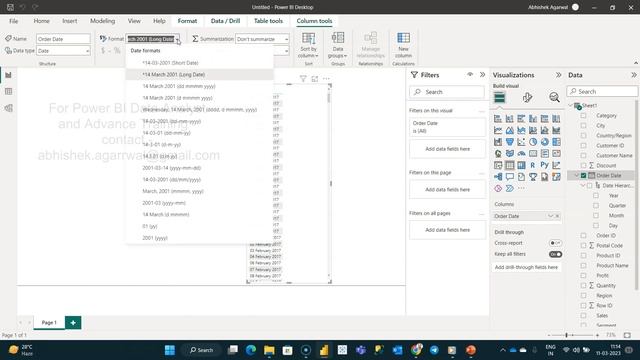Check the Profit field checkbox
640x360 pixels.
pyautogui.click(x=583, y=276)
